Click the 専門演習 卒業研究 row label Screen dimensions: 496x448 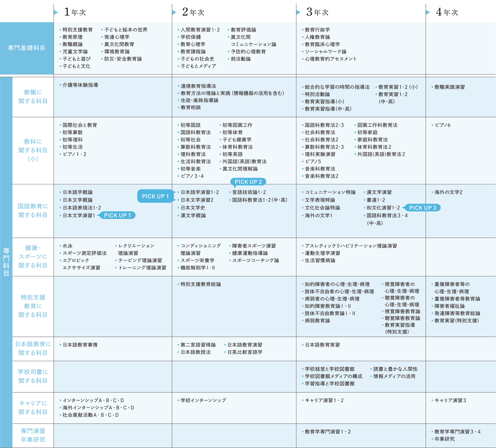click(33, 435)
